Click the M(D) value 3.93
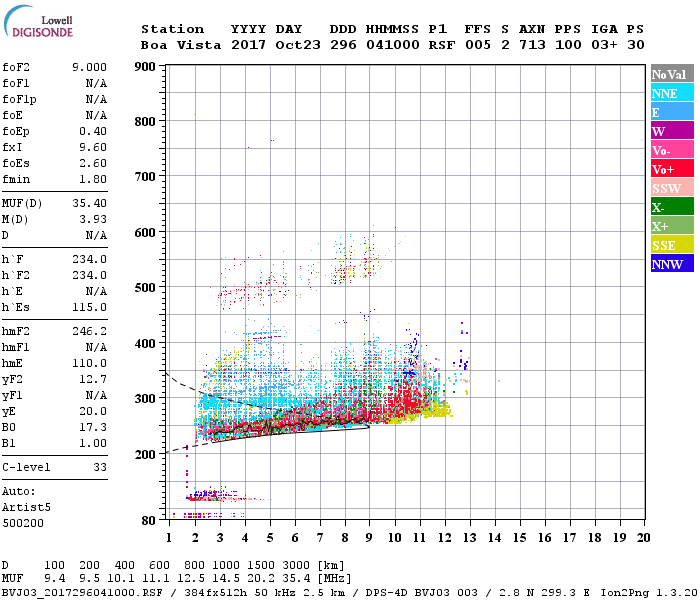This screenshot has width=700, height=600. 93,219
